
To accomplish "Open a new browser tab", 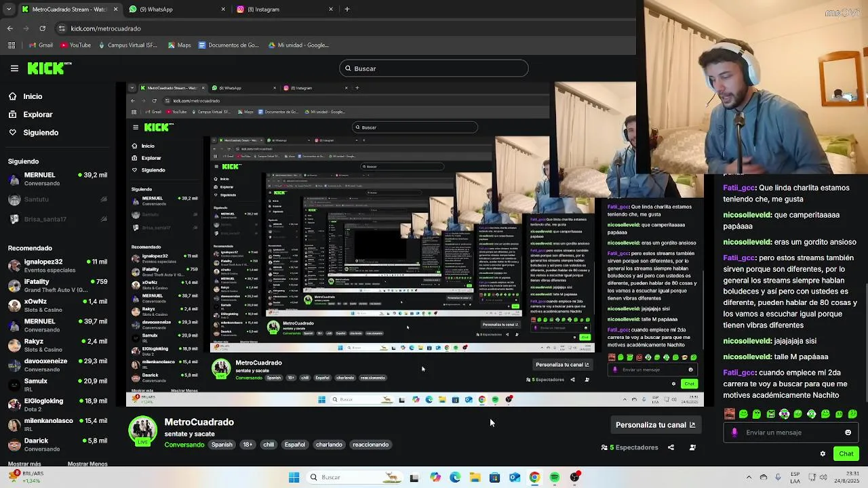I will click(347, 9).
